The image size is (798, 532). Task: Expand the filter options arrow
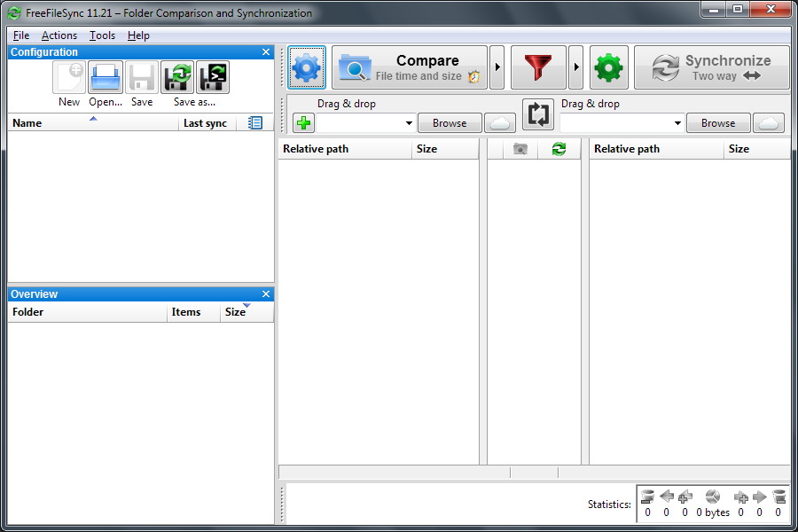[576, 67]
